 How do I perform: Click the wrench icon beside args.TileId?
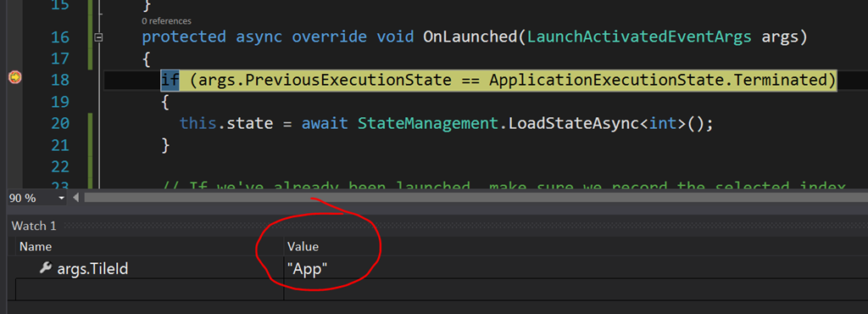click(46, 267)
